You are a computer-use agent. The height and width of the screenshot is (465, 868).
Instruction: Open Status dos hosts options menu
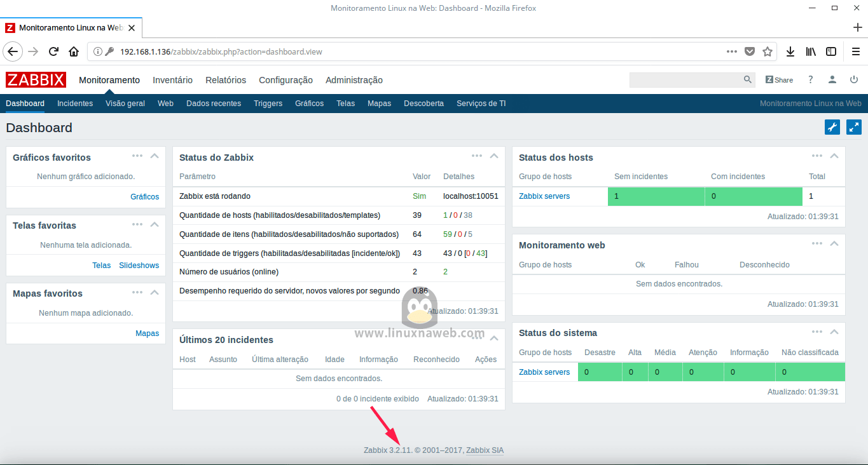817,155
